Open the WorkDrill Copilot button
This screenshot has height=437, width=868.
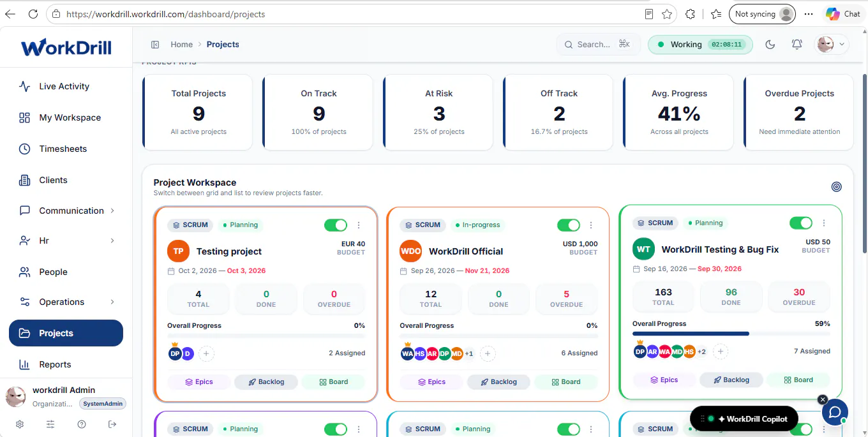pyautogui.click(x=744, y=419)
